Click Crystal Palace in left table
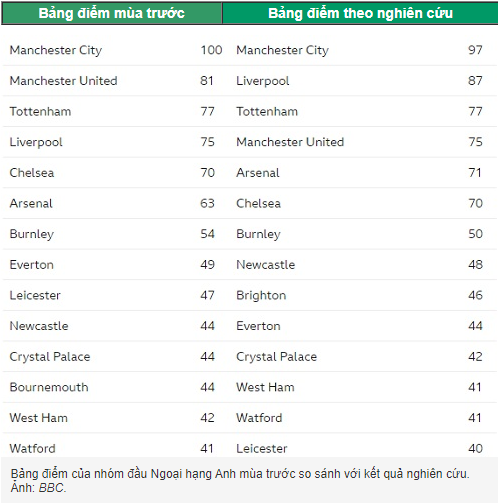This screenshot has height=503, width=498. tap(50, 357)
